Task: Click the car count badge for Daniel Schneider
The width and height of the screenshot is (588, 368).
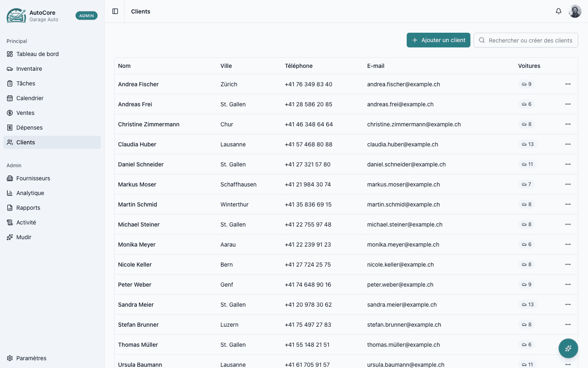Action: pyautogui.click(x=527, y=164)
